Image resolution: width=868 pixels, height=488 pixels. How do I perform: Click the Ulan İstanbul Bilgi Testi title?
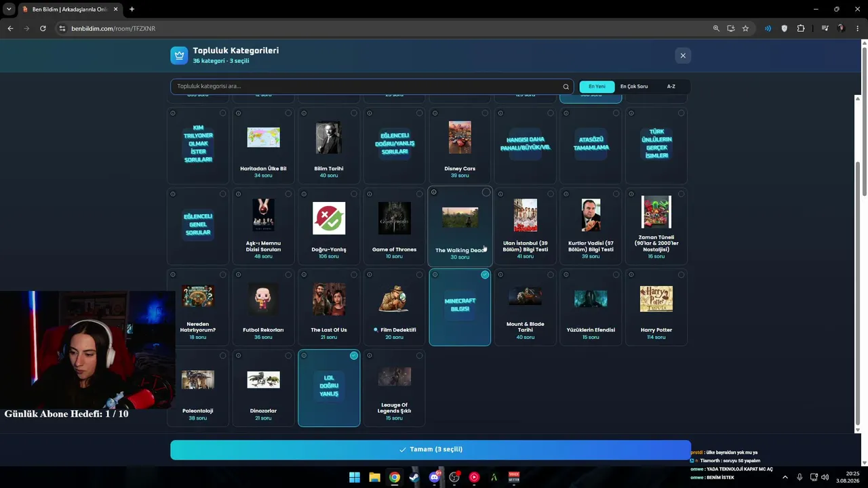[526, 246]
